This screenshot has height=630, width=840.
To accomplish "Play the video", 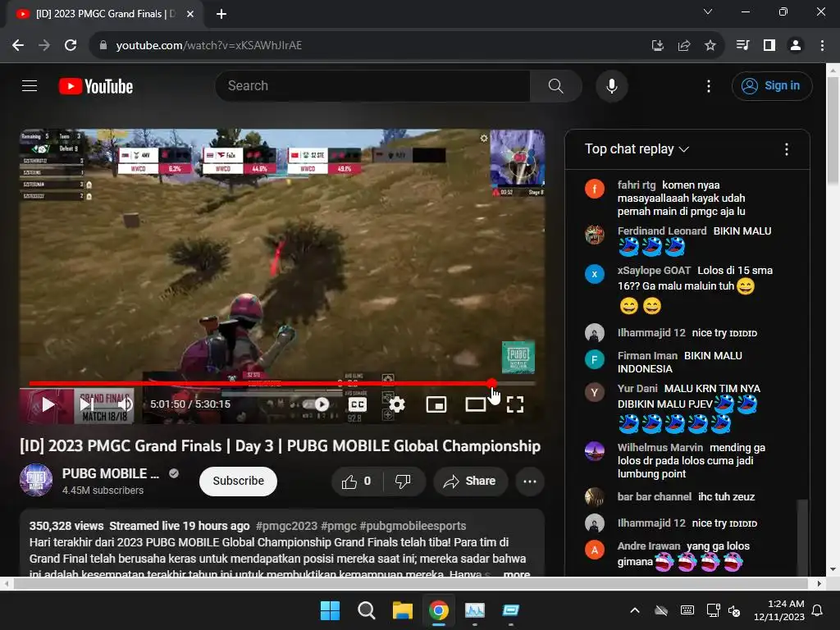I will (48, 405).
